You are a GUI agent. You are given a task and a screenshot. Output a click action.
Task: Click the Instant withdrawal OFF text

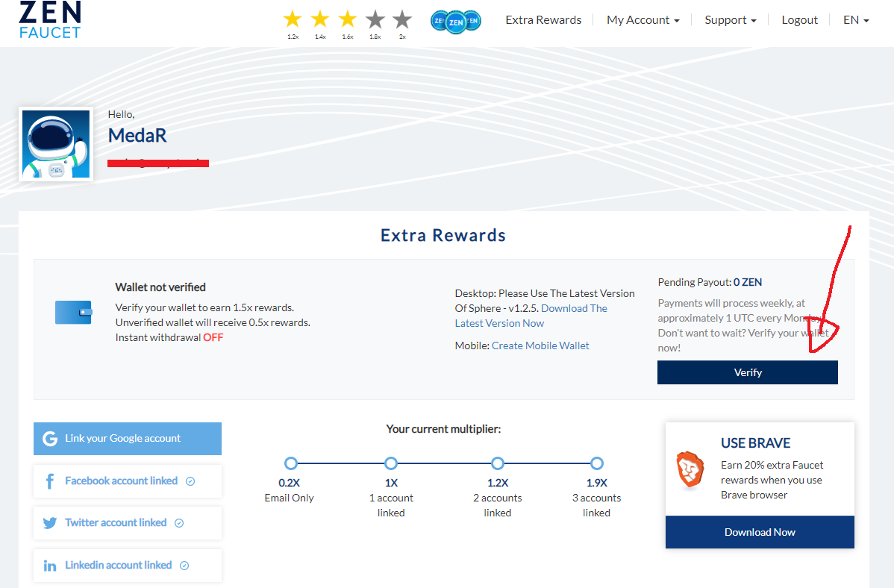click(x=169, y=337)
